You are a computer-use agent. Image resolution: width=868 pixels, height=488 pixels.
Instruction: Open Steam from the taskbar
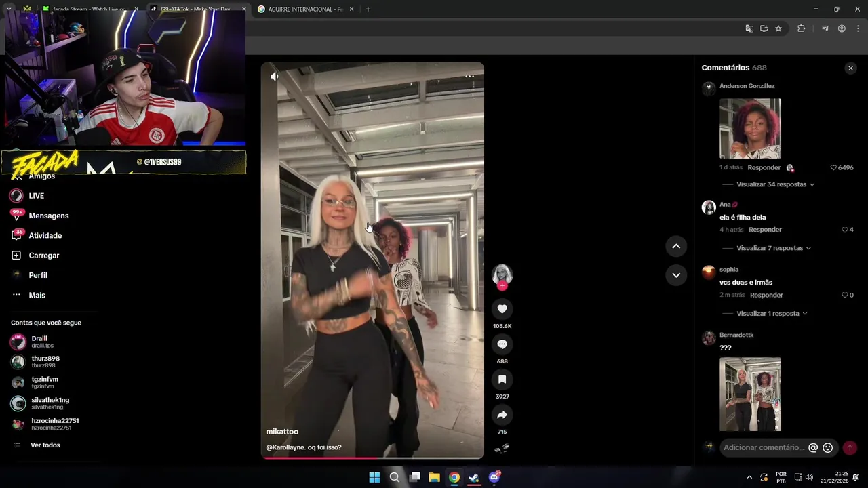pyautogui.click(x=474, y=477)
